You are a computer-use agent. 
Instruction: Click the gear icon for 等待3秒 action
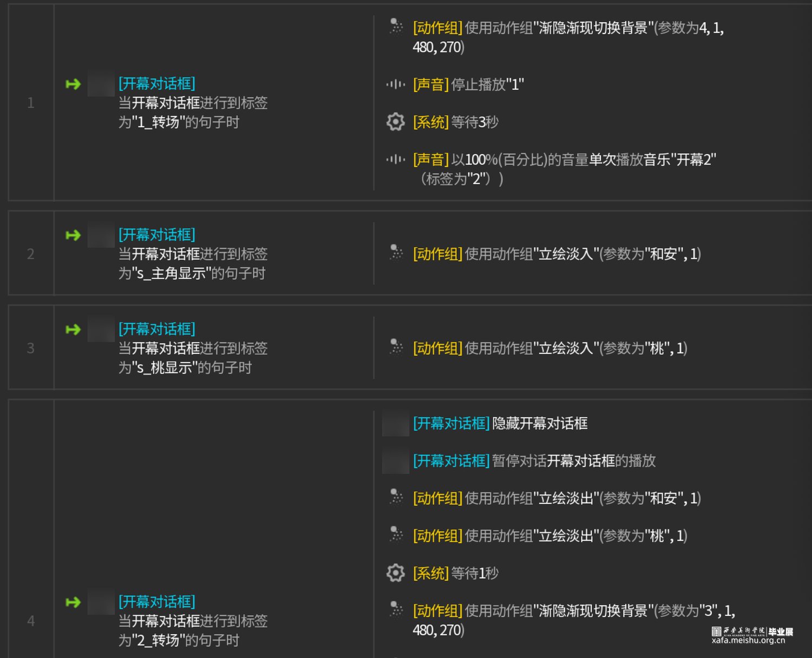point(396,122)
